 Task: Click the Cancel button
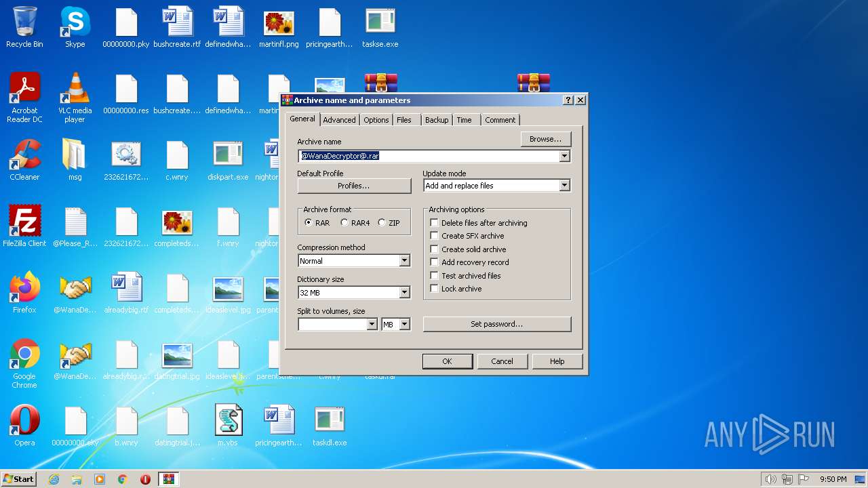[502, 361]
